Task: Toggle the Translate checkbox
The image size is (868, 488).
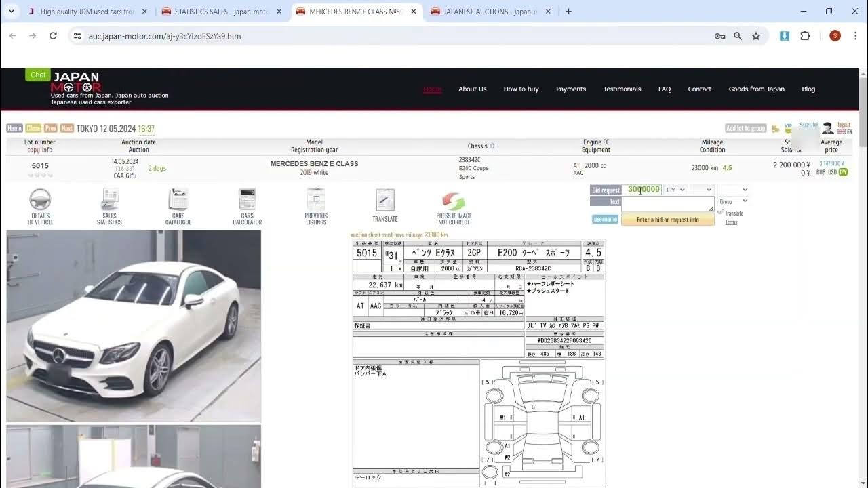Action: point(720,213)
